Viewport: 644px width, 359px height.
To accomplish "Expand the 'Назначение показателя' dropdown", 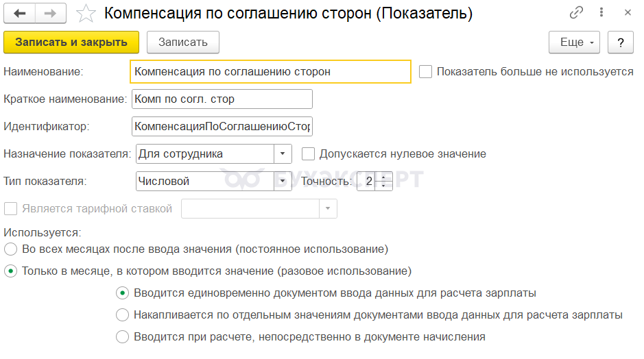I will pos(283,154).
